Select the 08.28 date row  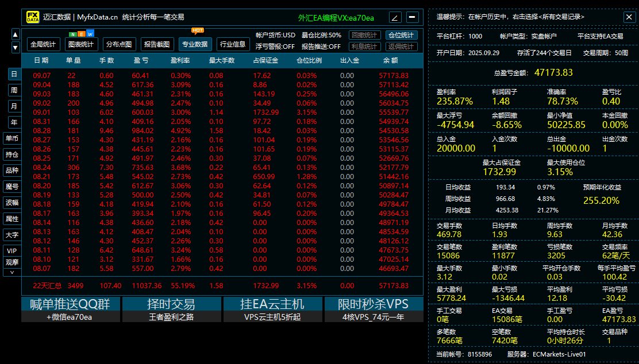pos(222,131)
